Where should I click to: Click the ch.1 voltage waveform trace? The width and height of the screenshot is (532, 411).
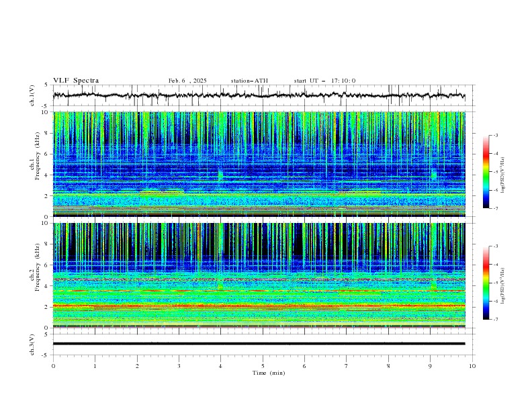[259, 95]
